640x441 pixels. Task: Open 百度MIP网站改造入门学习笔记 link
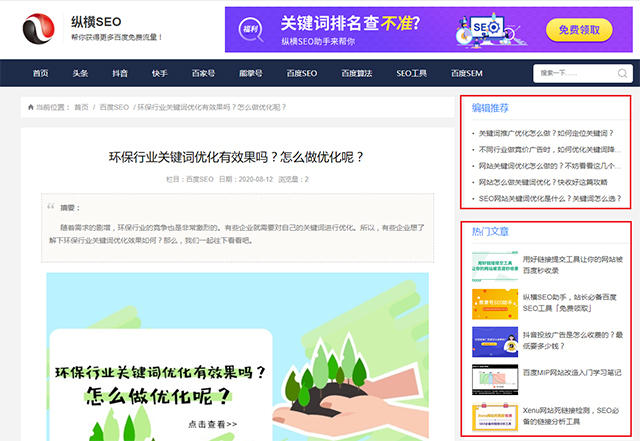(x=572, y=372)
